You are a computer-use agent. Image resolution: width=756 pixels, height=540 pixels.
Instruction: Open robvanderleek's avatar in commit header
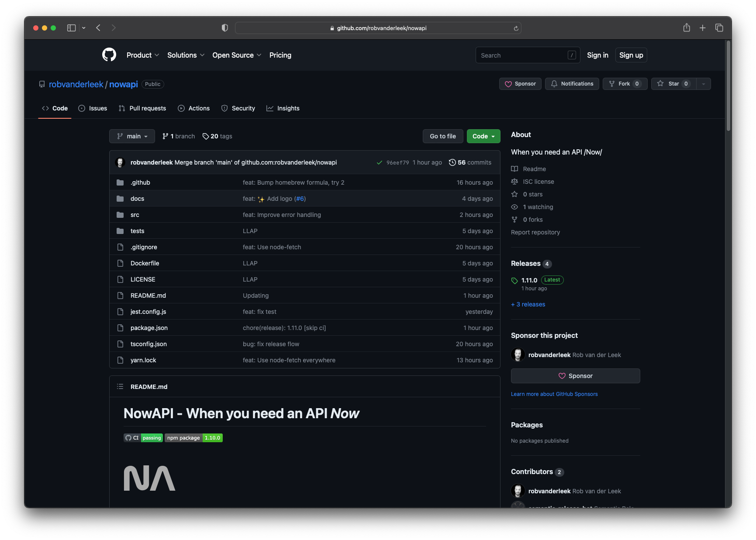[120, 162]
